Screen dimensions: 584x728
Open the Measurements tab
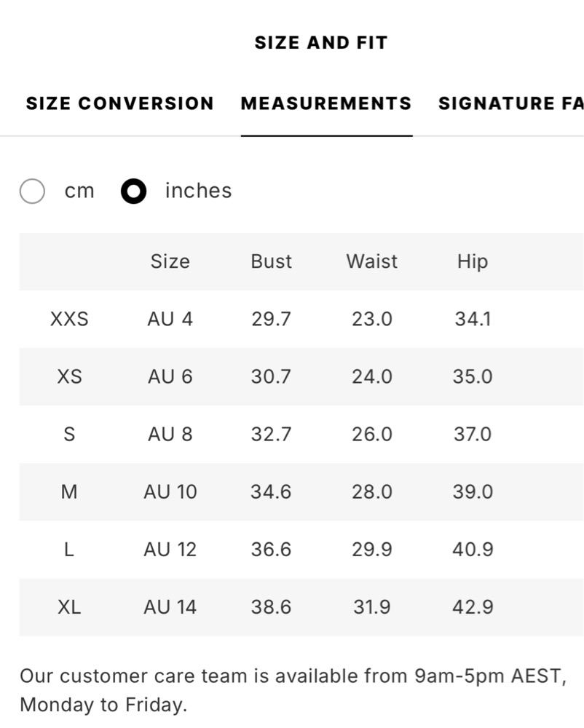click(326, 103)
